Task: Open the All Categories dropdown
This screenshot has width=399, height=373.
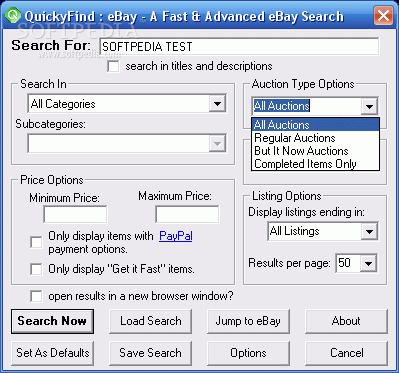Action: (x=127, y=104)
